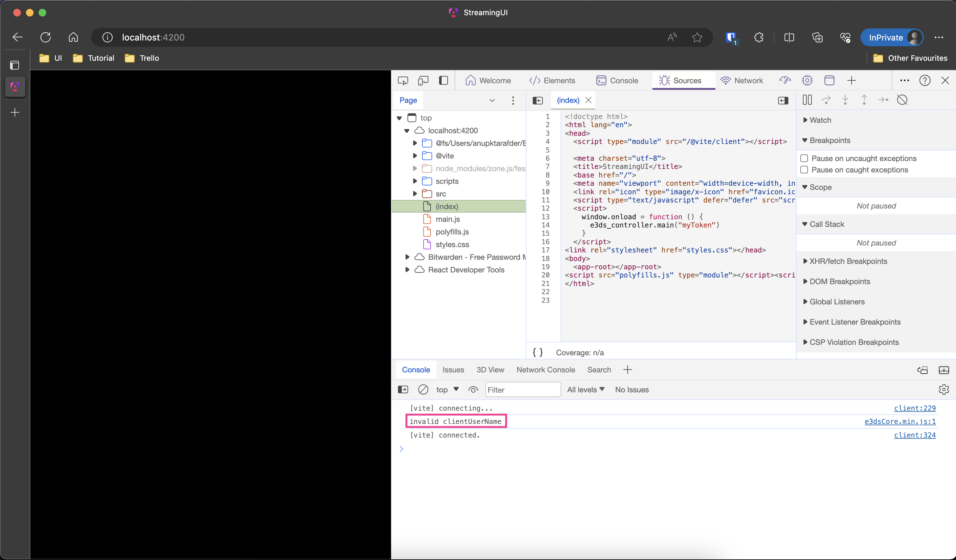Pause script execution in the debugger
Screen dimensions: 956x560
click(x=807, y=100)
